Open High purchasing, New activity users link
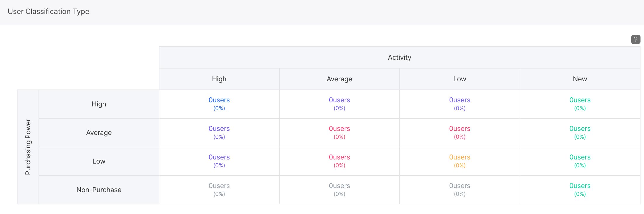 [x=580, y=100]
